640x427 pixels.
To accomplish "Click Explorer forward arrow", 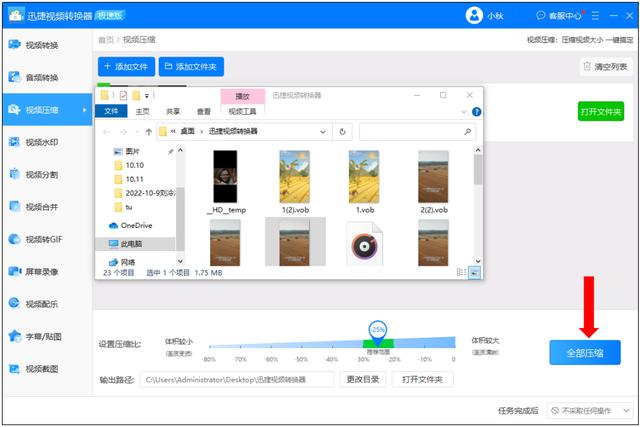I will (123, 132).
